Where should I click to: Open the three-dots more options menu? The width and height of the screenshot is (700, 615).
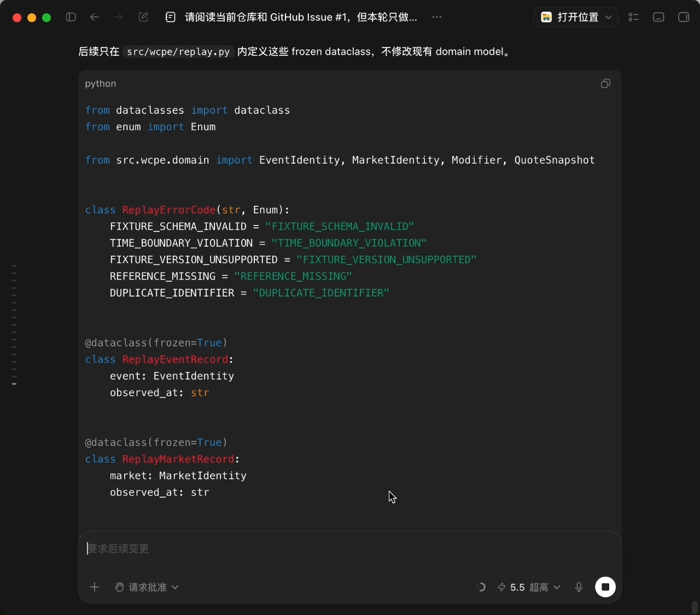tap(436, 17)
